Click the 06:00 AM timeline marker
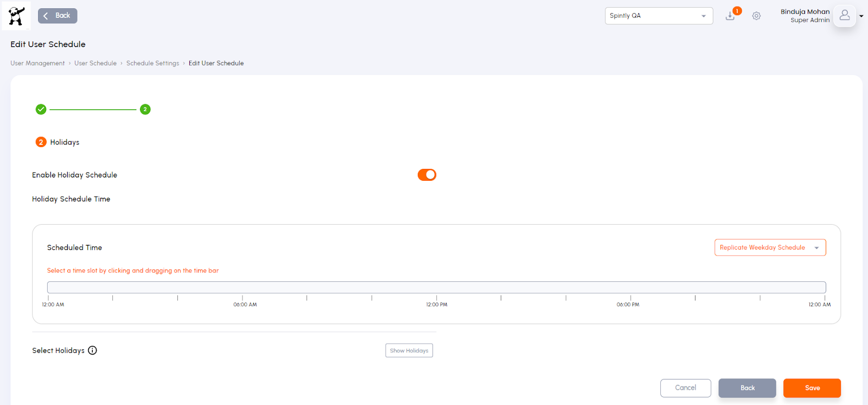The width and height of the screenshot is (868, 405). coord(245,305)
